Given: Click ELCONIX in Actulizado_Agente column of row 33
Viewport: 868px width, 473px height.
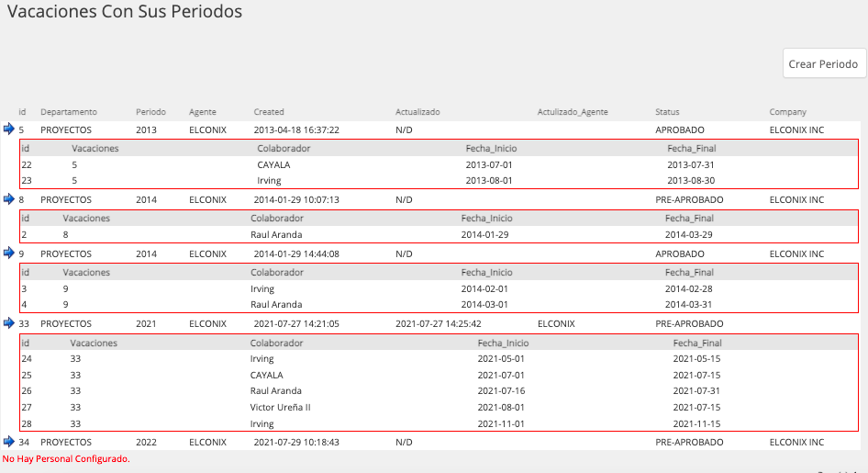Looking at the screenshot, I should click(556, 323).
